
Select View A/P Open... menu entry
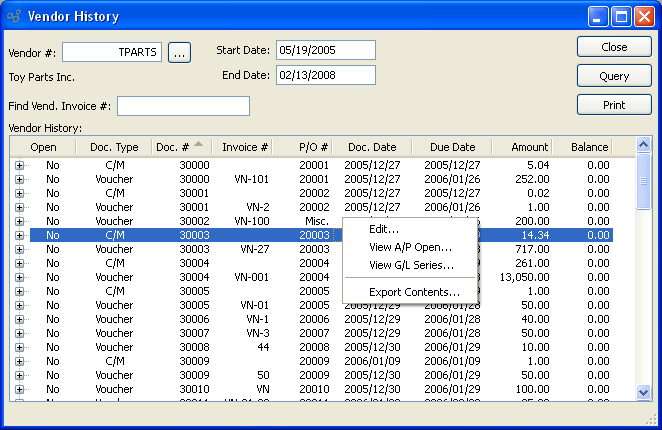(410, 247)
